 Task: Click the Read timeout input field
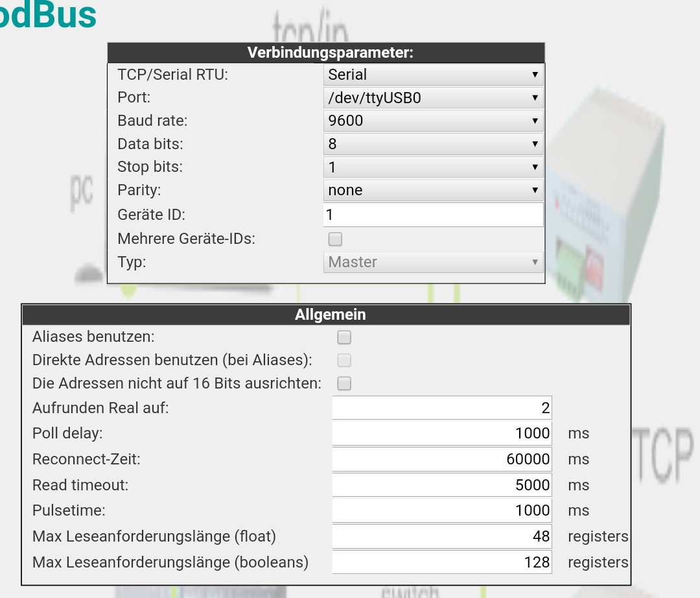point(442,485)
